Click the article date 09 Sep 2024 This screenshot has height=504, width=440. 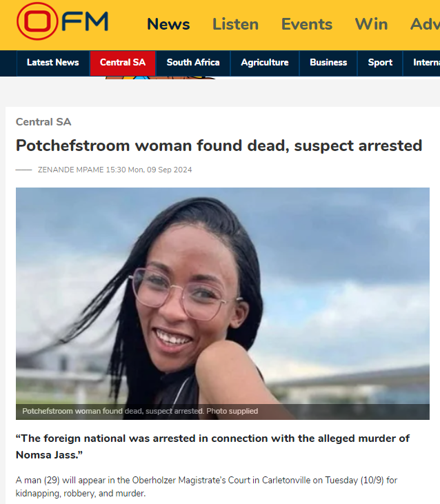pyautogui.click(x=170, y=170)
